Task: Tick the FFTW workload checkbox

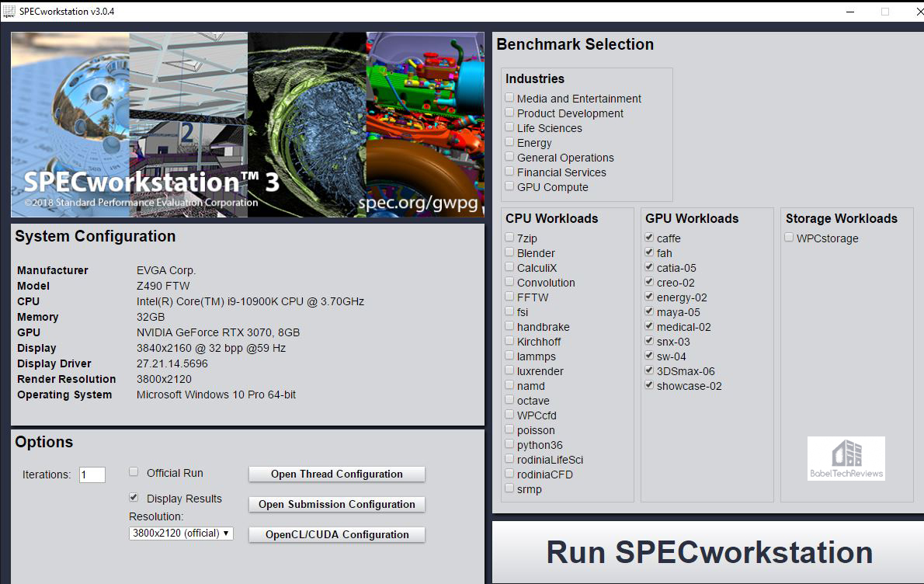Action: 509,297
